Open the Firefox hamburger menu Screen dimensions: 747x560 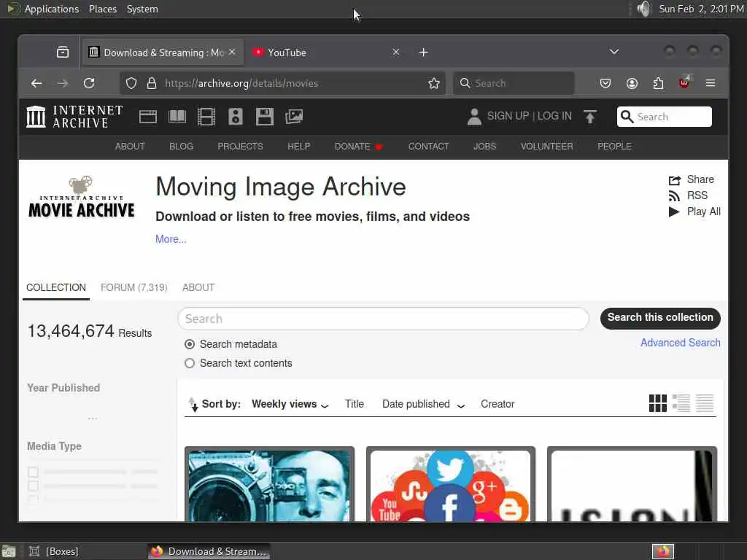711,83
